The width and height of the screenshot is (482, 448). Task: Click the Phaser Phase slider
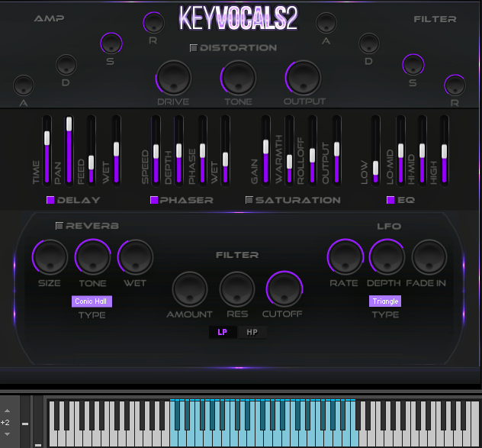[202, 151]
